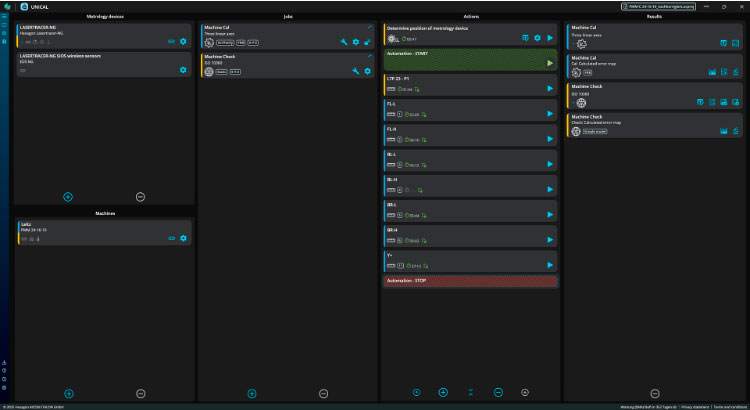Click second icon on Machine Check ISO result
This screenshot has width=750, height=410.
pos(712,102)
